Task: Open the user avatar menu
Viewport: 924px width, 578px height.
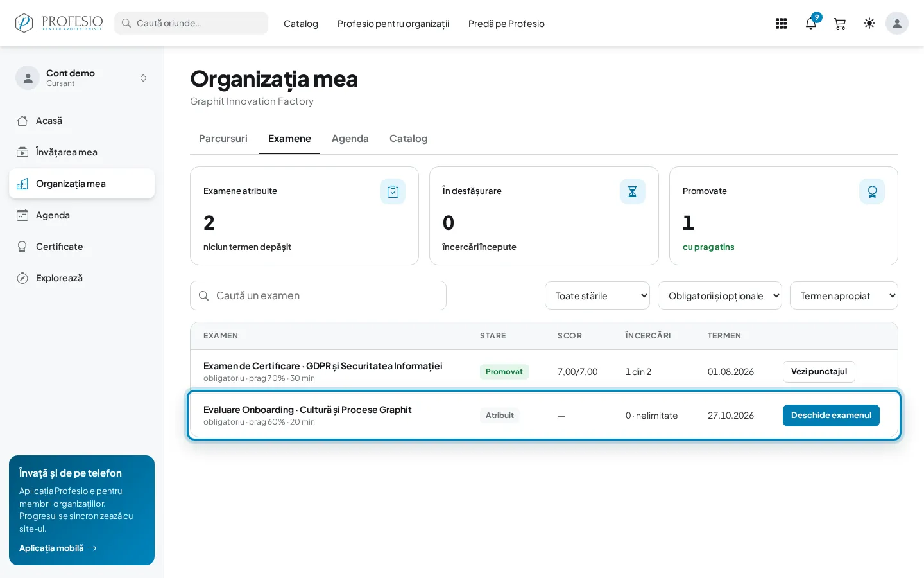Action: 897,23
